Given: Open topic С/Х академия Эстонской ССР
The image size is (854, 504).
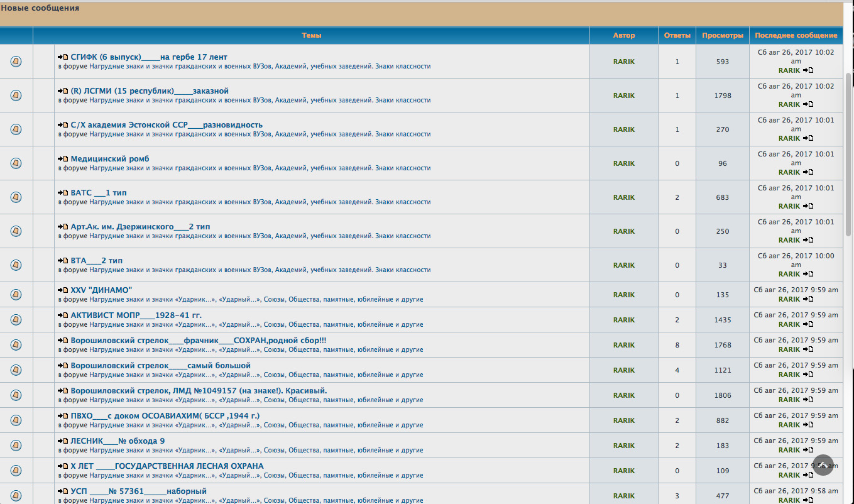Looking at the screenshot, I should tap(167, 125).
